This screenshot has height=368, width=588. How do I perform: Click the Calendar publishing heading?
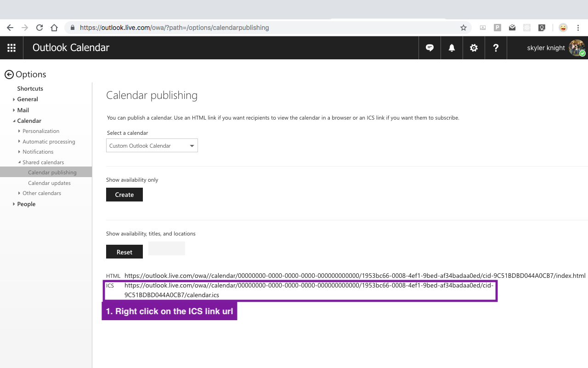(x=152, y=95)
